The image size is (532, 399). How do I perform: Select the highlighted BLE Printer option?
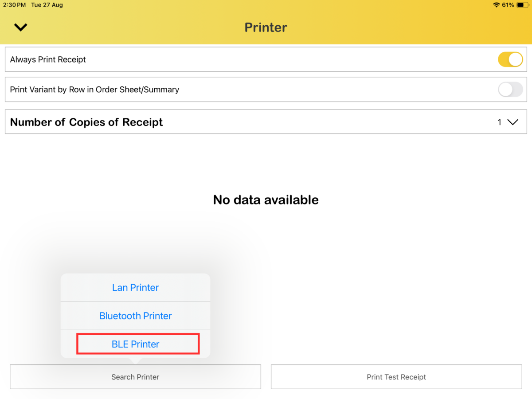pos(135,344)
